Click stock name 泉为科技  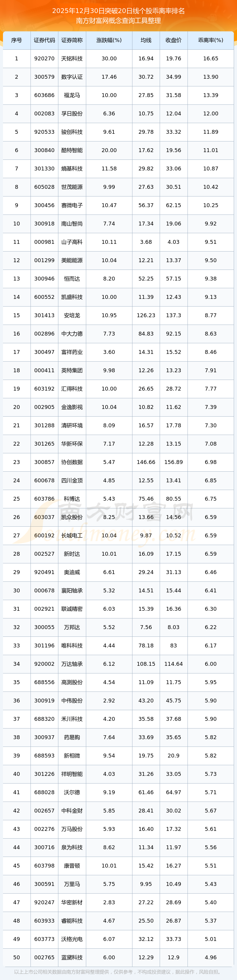click(x=72, y=847)
